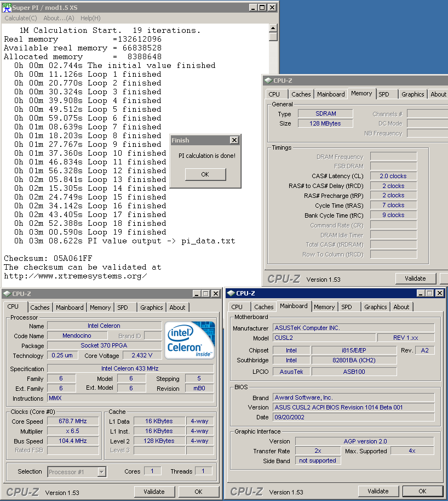This screenshot has height=501, width=448.
Task: Select the Graphics tab in the Mainboard CPU-Z window
Action: click(x=375, y=307)
